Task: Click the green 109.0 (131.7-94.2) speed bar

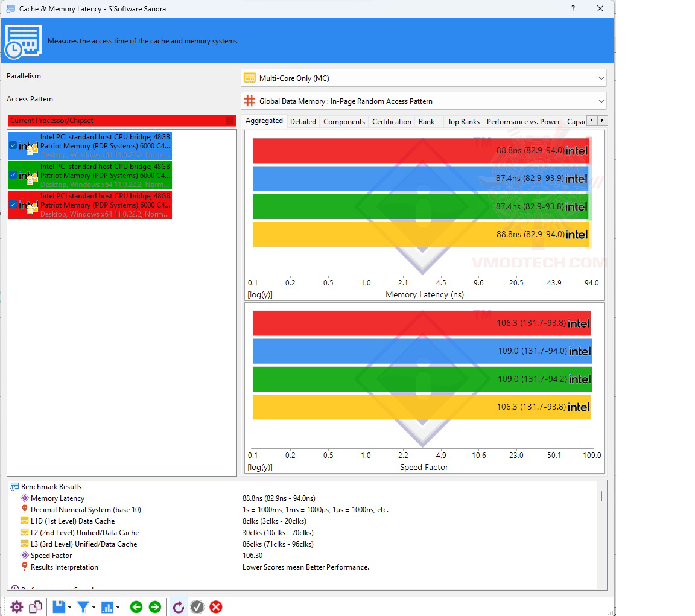Action: pyautogui.click(x=422, y=379)
